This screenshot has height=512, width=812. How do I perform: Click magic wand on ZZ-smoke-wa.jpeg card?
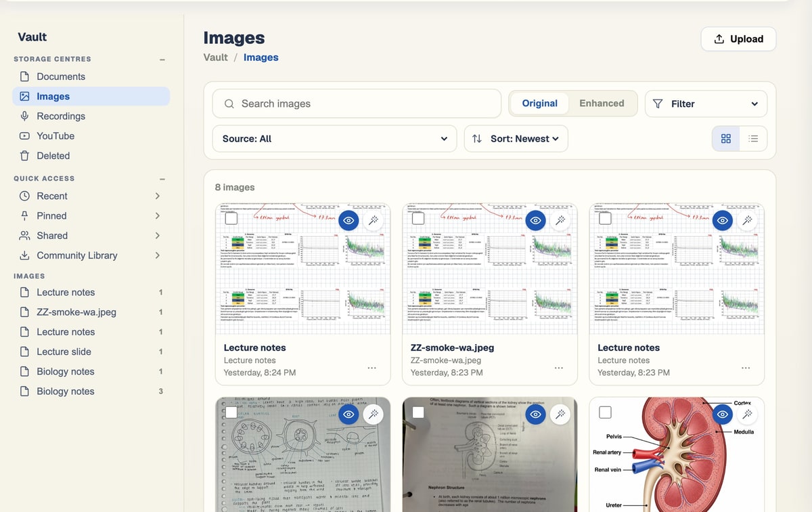click(560, 220)
